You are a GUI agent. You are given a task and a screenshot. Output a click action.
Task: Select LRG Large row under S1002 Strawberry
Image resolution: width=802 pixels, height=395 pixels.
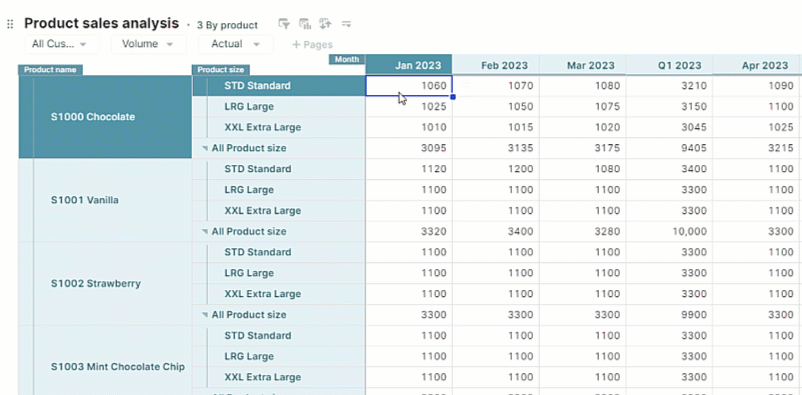click(x=279, y=273)
